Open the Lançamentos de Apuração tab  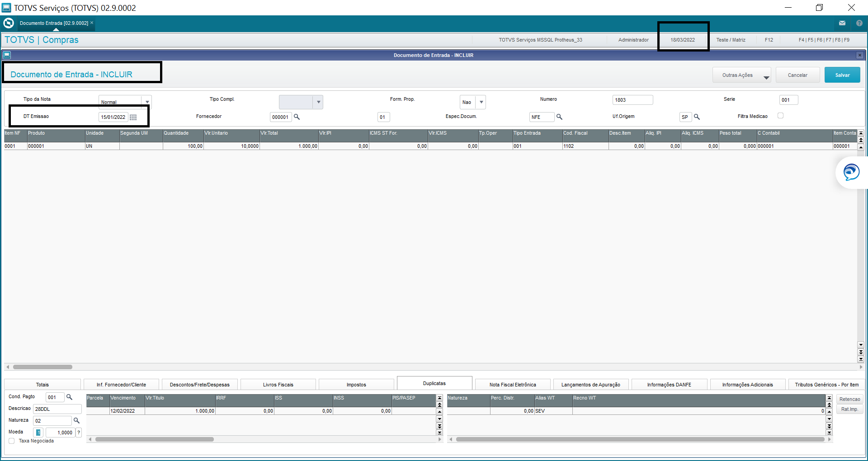click(x=591, y=385)
